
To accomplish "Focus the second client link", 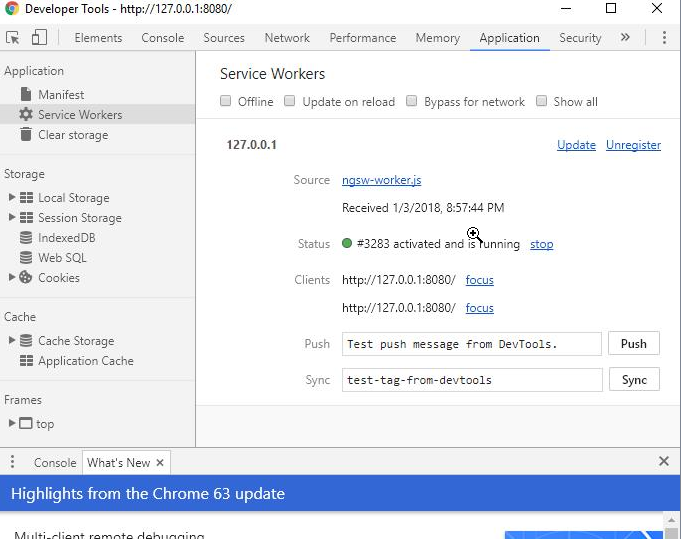I will coord(479,308).
